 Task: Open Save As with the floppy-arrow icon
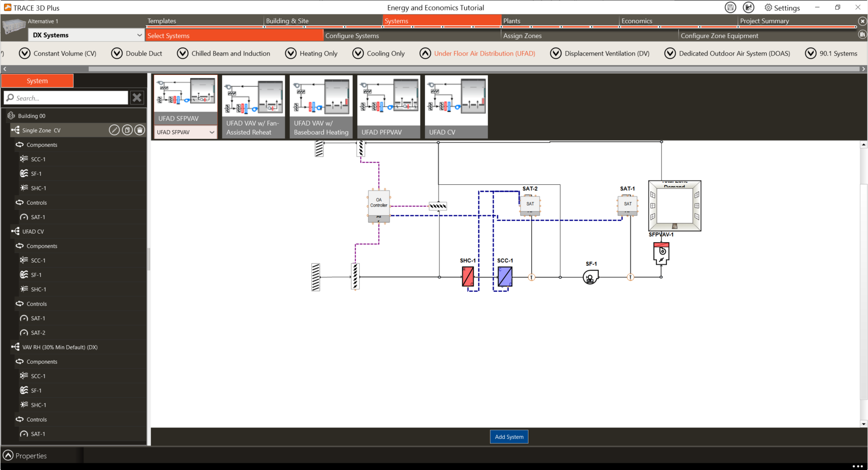pos(749,8)
